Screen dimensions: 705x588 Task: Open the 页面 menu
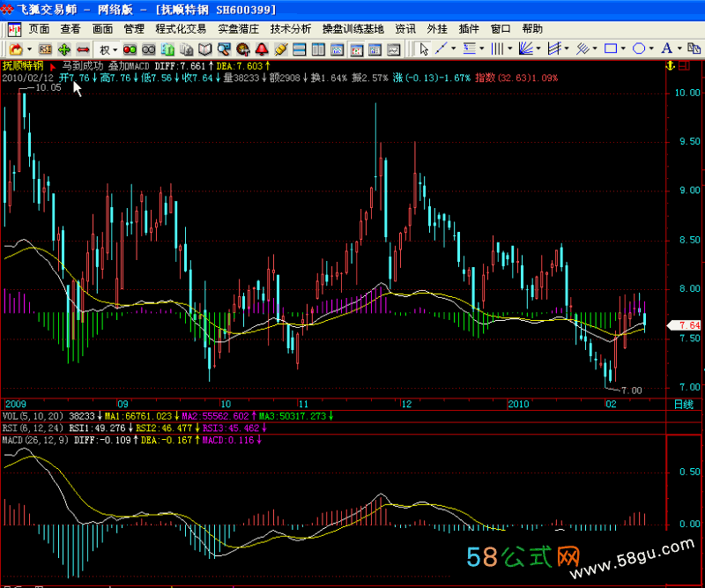click(x=39, y=29)
